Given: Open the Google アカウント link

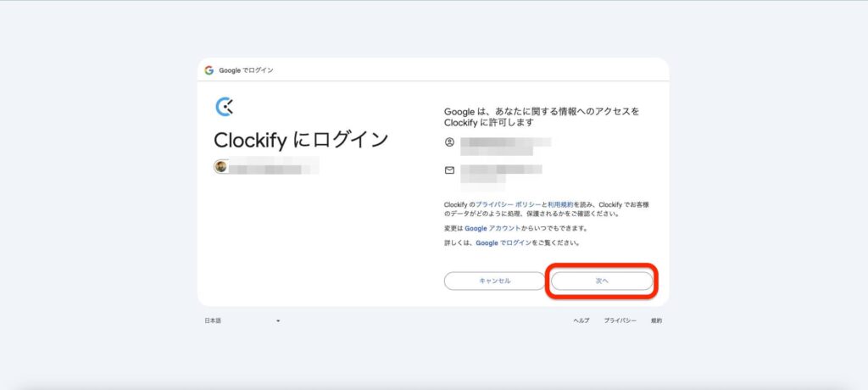Looking at the screenshot, I should [492, 228].
